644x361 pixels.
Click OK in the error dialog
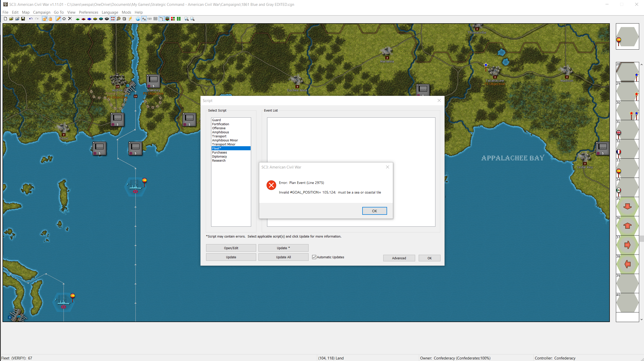click(x=374, y=211)
